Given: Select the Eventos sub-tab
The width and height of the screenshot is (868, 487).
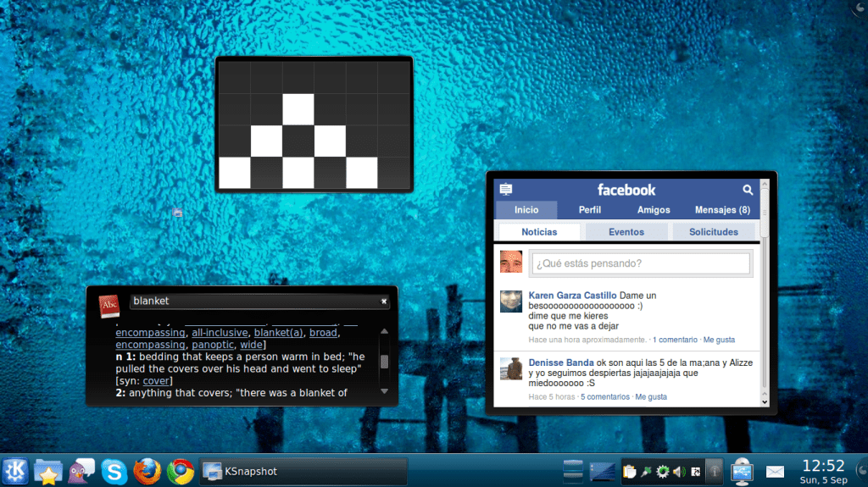Looking at the screenshot, I should 626,232.
